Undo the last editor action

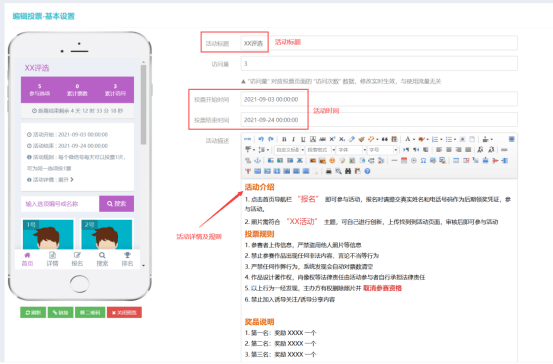[261, 139]
